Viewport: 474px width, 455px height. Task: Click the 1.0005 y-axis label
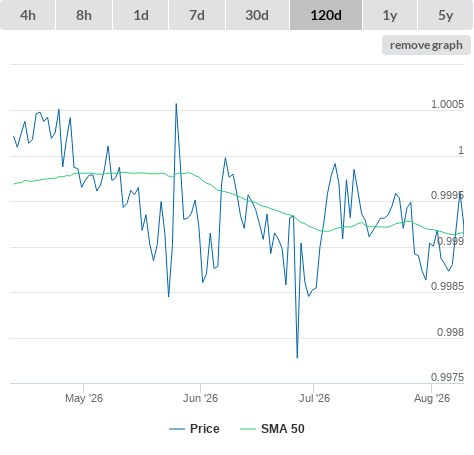(x=447, y=104)
